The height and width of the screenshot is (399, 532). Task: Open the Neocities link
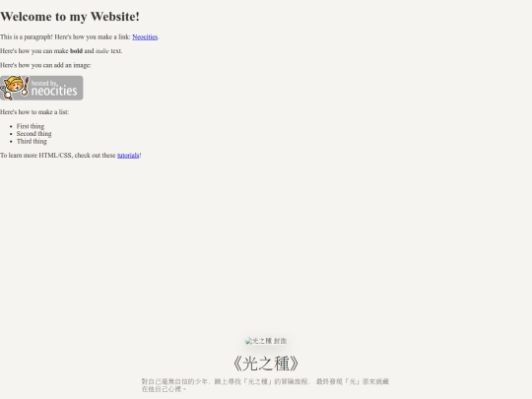[145, 37]
